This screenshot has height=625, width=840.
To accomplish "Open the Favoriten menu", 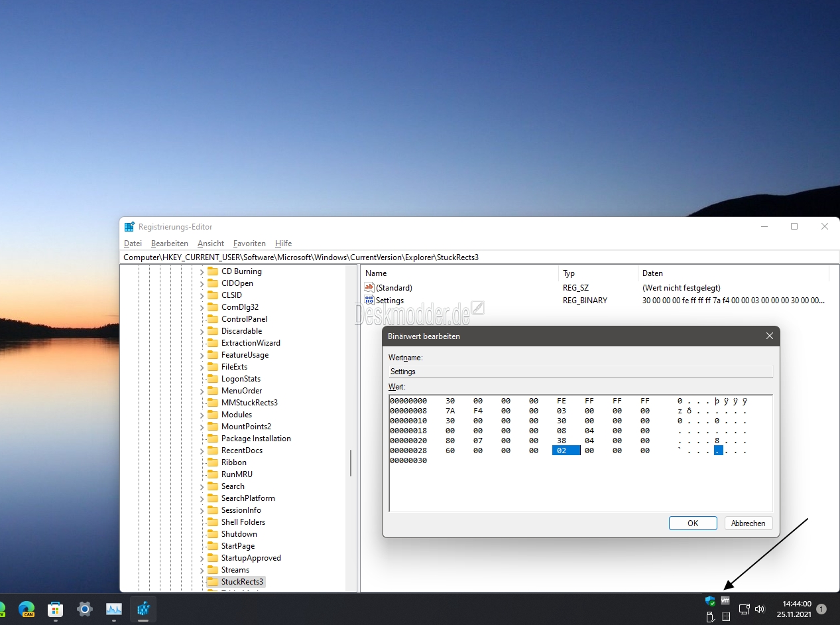I will click(x=249, y=243).
